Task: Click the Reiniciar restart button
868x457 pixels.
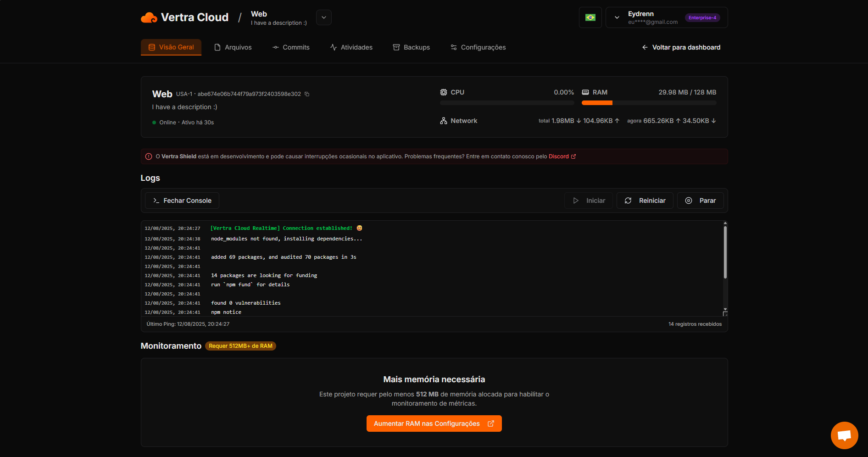Action: (645, 201)
